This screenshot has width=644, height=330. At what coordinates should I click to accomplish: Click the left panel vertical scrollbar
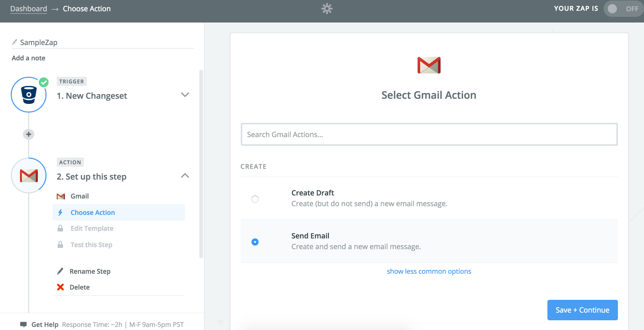201,164
